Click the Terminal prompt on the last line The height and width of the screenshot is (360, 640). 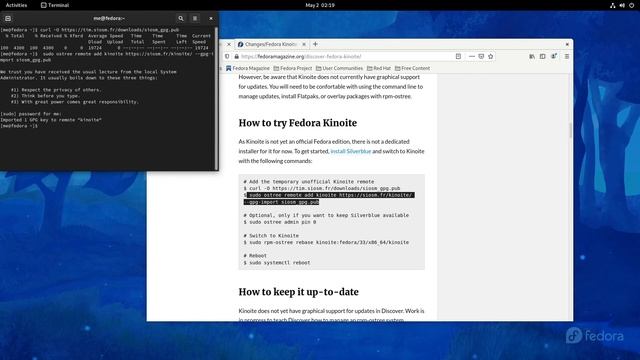(x=19, y=126)
